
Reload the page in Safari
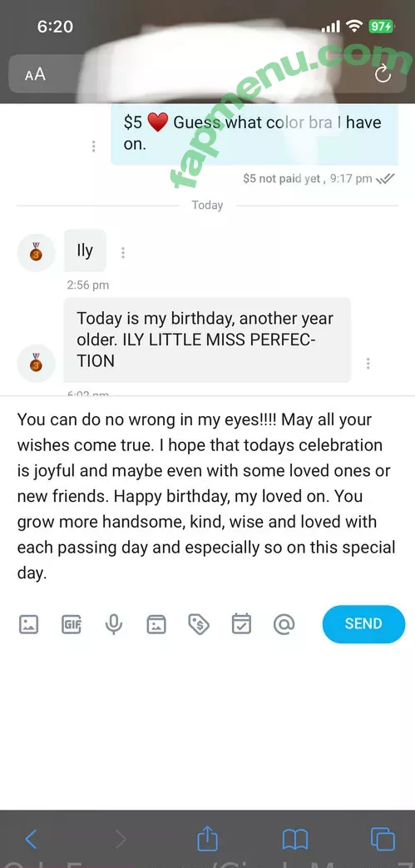(383, 74)
